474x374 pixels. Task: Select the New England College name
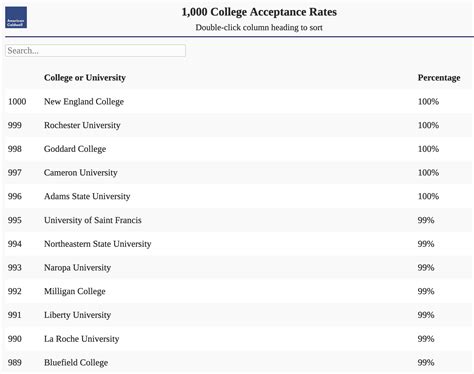point(84,101)
